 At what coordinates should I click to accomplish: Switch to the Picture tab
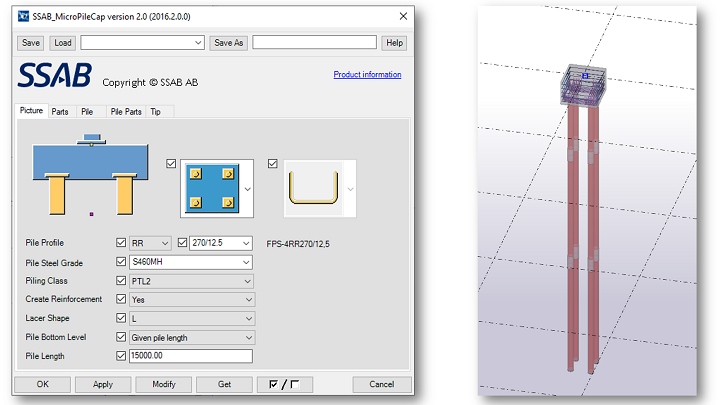(31, 111)
